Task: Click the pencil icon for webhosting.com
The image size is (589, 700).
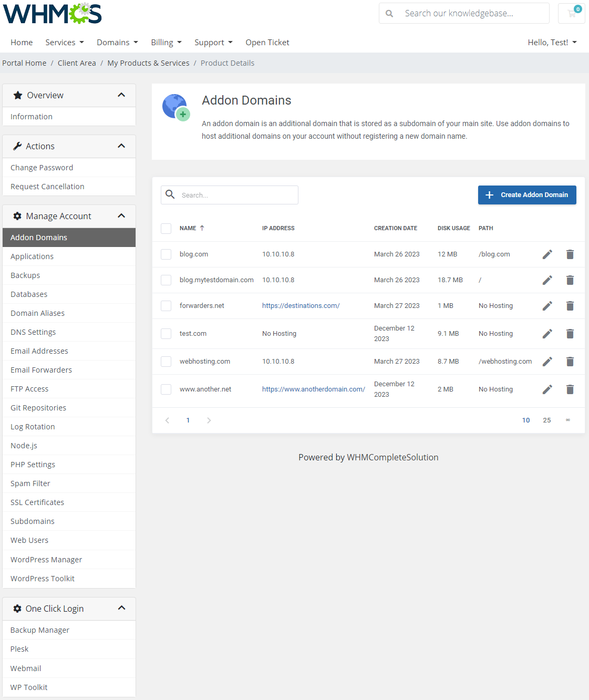Action: point(547,362)
